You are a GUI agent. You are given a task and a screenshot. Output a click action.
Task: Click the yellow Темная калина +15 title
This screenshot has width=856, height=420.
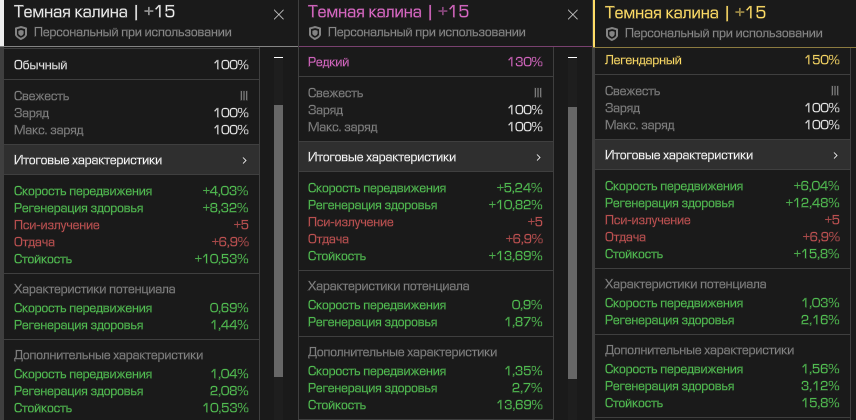click(685, 13)
